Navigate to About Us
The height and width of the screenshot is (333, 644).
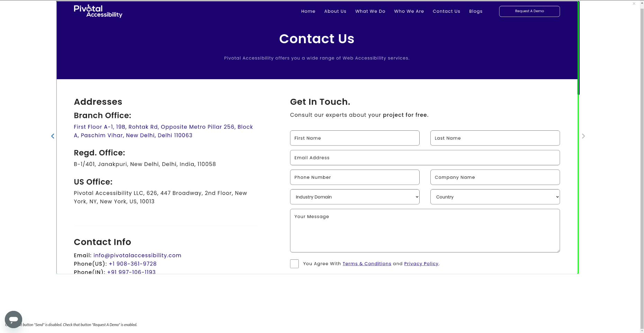tap(335, 11)
